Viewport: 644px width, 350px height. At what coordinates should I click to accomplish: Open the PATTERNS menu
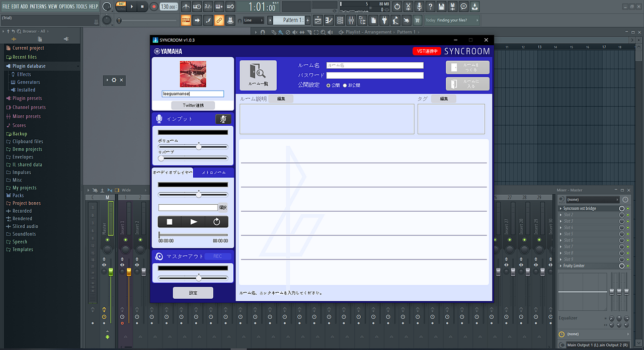point(38,7)
